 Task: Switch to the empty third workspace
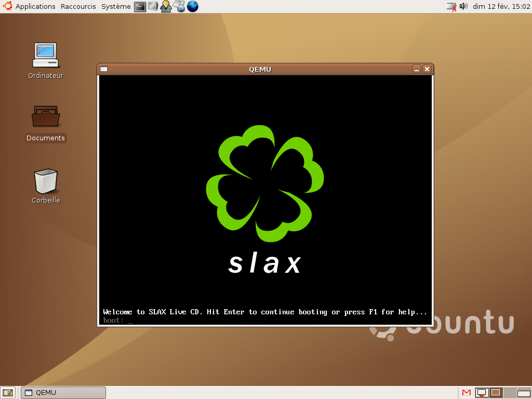pos(510,393)
